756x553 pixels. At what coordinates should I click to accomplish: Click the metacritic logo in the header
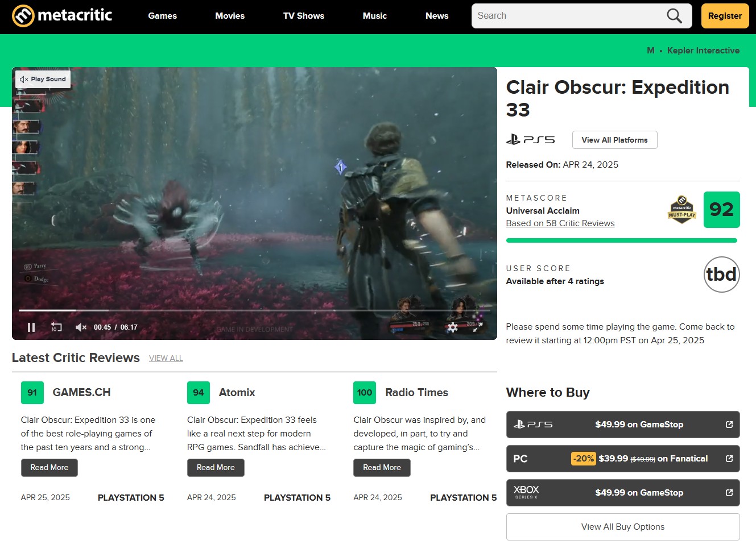pyautogui.click(x=61, y=15)
